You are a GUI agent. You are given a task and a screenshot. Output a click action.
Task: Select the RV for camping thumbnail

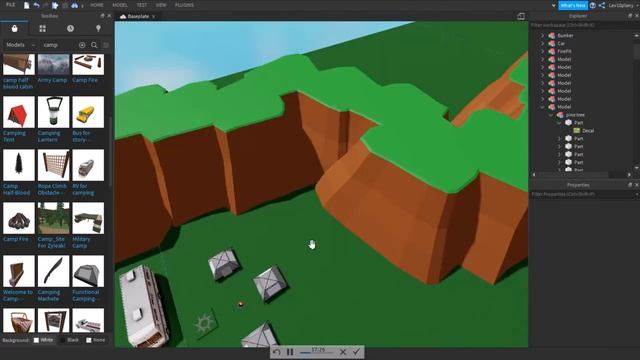pyautogui.click(x=88, y=165)
